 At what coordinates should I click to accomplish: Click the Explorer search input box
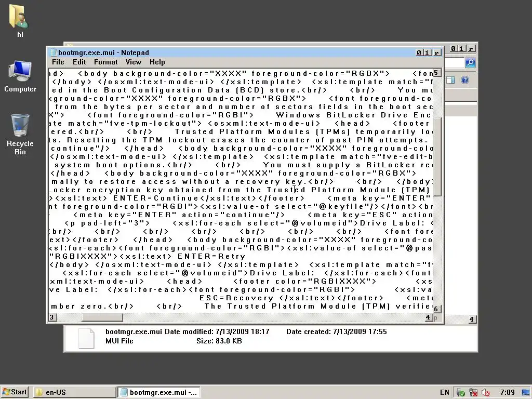coord(454,63)
